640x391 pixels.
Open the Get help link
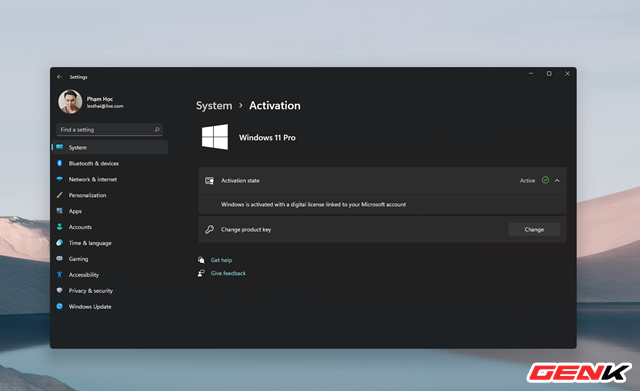pyautogui.click(x=221, y=260)
